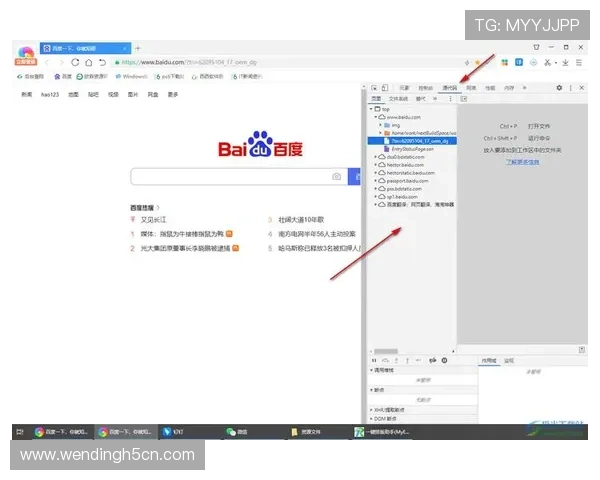600x480 pixels.
Task: Open the 微信 WeChat taskbar item
Action: pyautogui.click(x=236, y=432)
